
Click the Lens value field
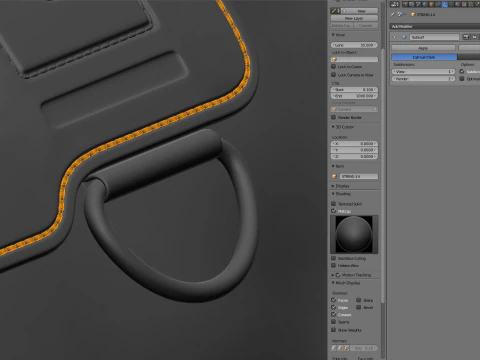[354, 45]
